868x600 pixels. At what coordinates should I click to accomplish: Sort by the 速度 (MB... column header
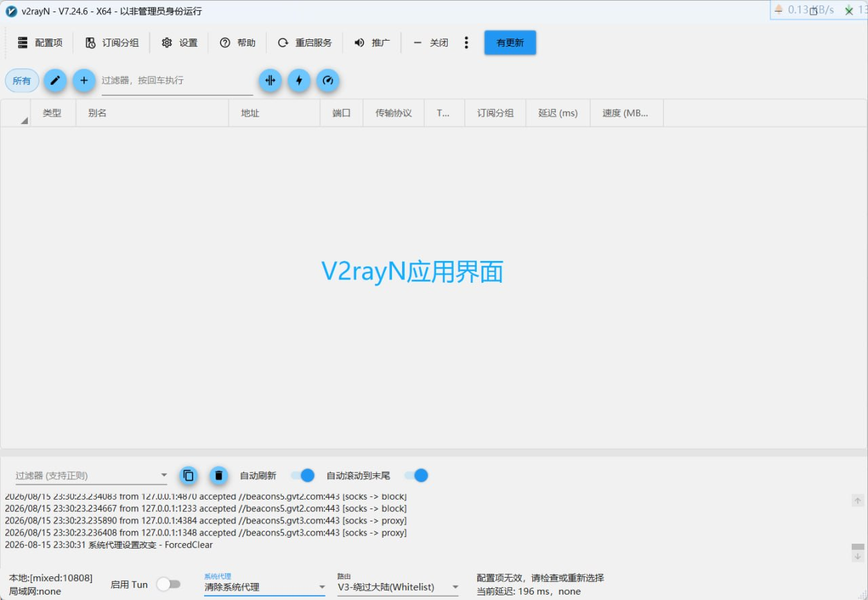(627, 113)
